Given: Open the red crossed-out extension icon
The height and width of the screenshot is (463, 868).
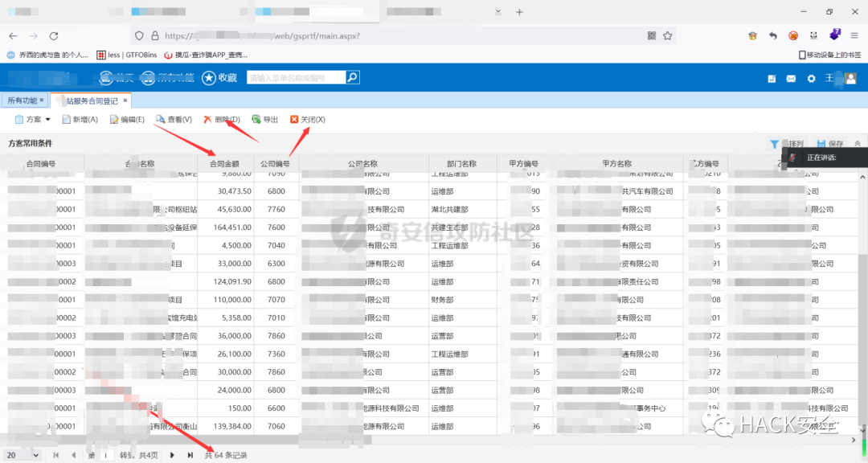Looking at the screenshot, I should [x=793, y=35].
